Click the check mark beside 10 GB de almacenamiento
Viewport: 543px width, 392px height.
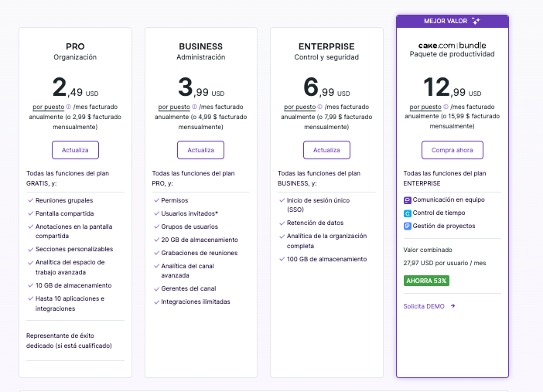[30, 286]
